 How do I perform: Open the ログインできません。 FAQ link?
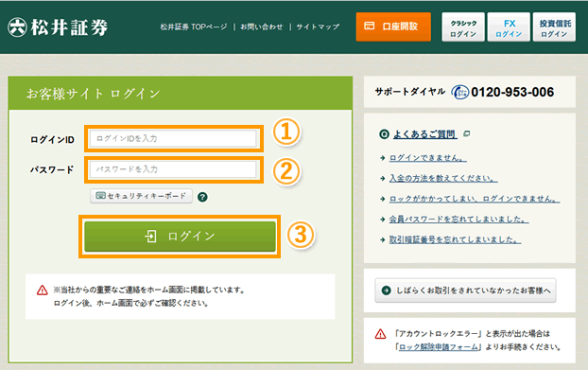click(428, 158)
